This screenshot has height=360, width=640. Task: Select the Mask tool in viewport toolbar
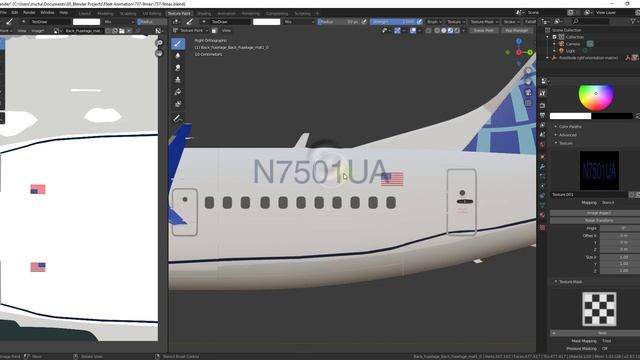tap(178, 104)
